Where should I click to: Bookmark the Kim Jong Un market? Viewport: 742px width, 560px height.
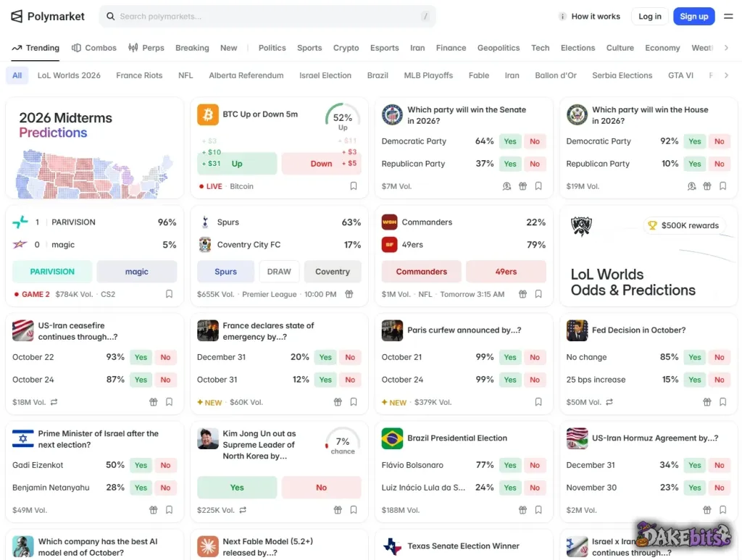(x=354, y=509)
